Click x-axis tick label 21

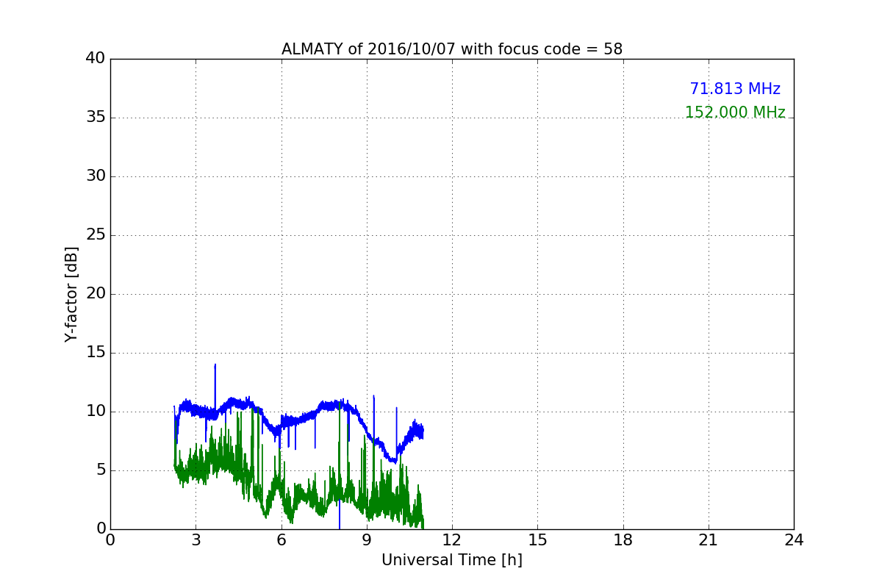(709, 541)
